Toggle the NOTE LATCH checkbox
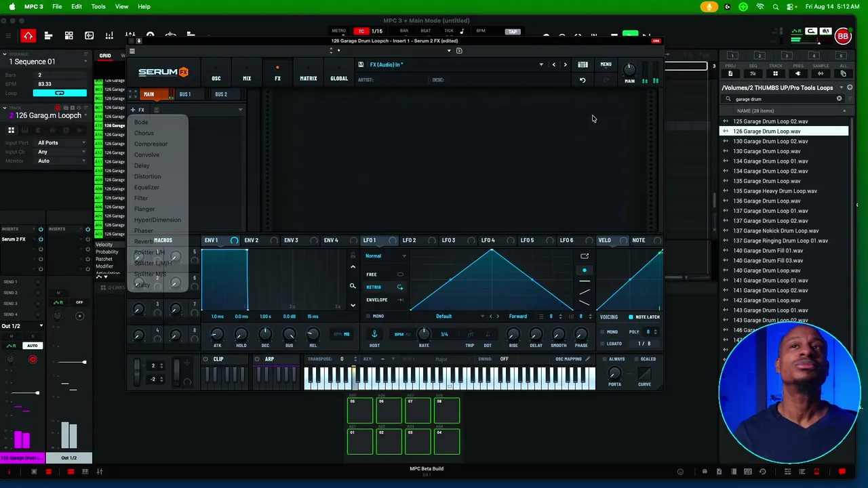 631,317
